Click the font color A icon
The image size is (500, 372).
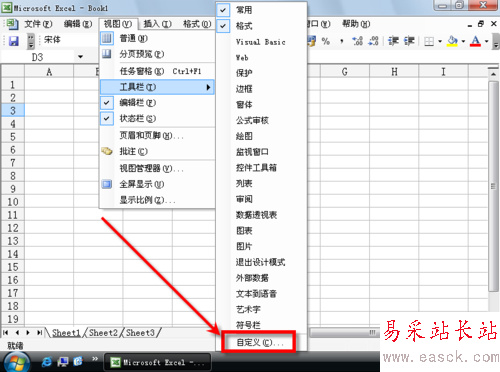pyautogui.click(x=475, y=41)
